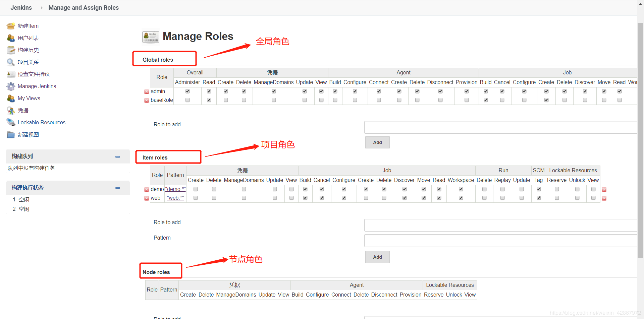Open 新建视图 from the side menu
644x319 pixels.
pos(28,135)
